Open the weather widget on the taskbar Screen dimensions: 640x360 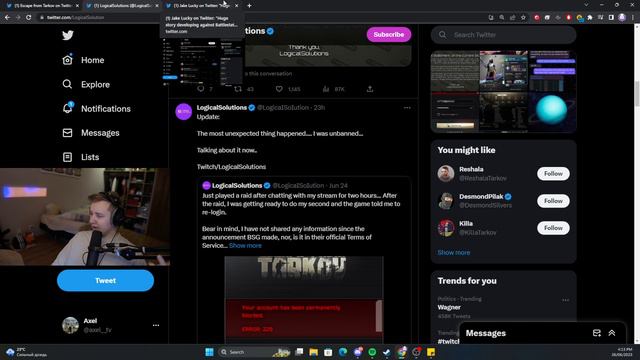coord(27,352)
